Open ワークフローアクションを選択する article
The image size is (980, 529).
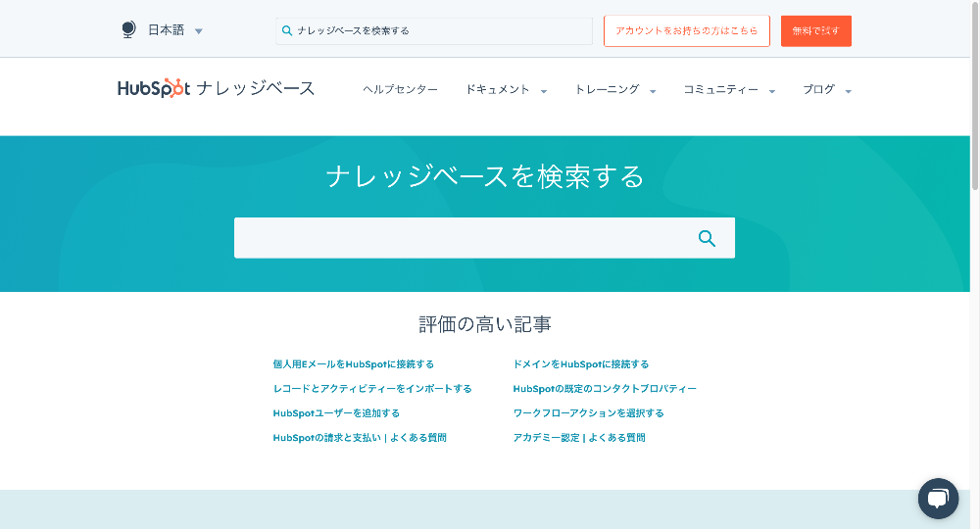click(x=588, y=412)
